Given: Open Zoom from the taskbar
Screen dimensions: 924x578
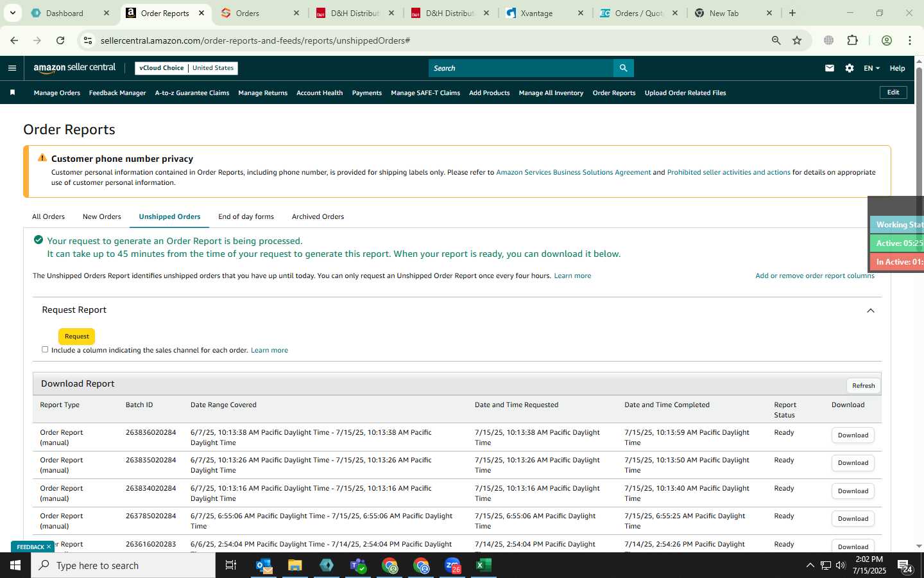Looking at the screenshot, I should 452,565.
